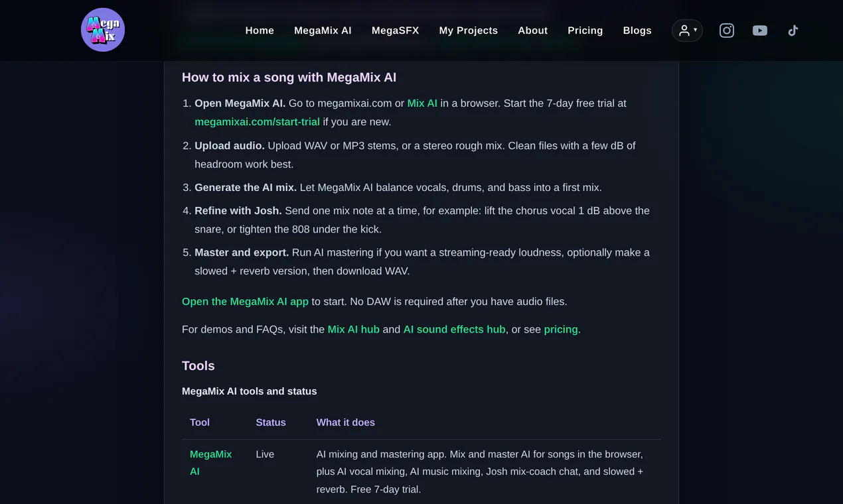843x504 pixels.
Task: Open the YouTube icon link
Action: tap(760, 31)
